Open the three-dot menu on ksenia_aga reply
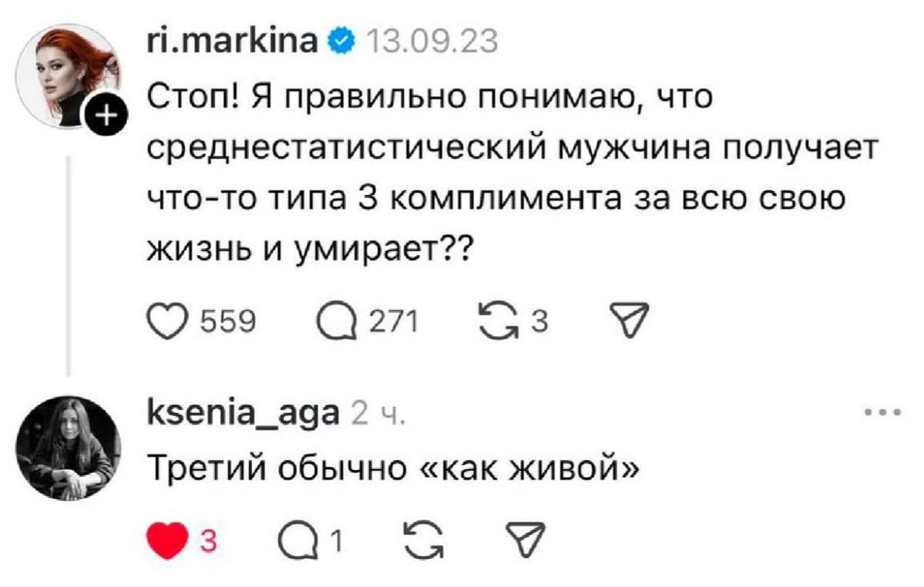 click(882, 414)
